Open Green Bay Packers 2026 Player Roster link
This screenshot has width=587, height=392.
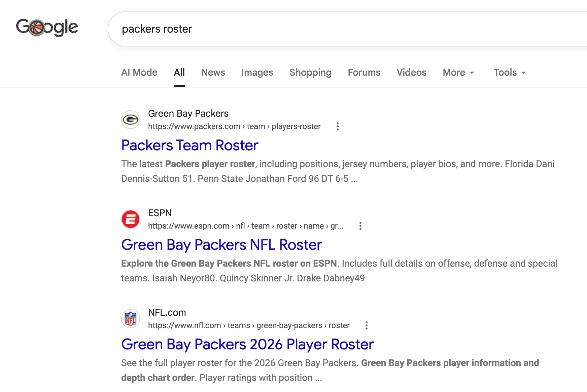247,344
